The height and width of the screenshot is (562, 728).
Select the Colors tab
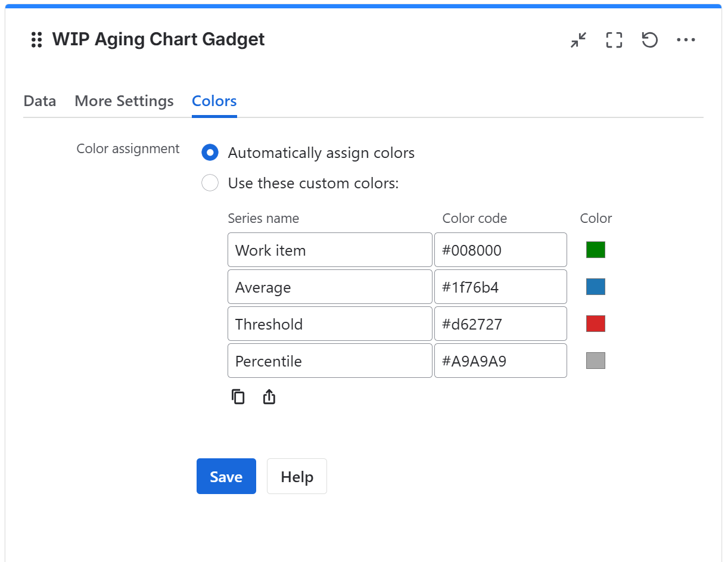coord(214,101)
